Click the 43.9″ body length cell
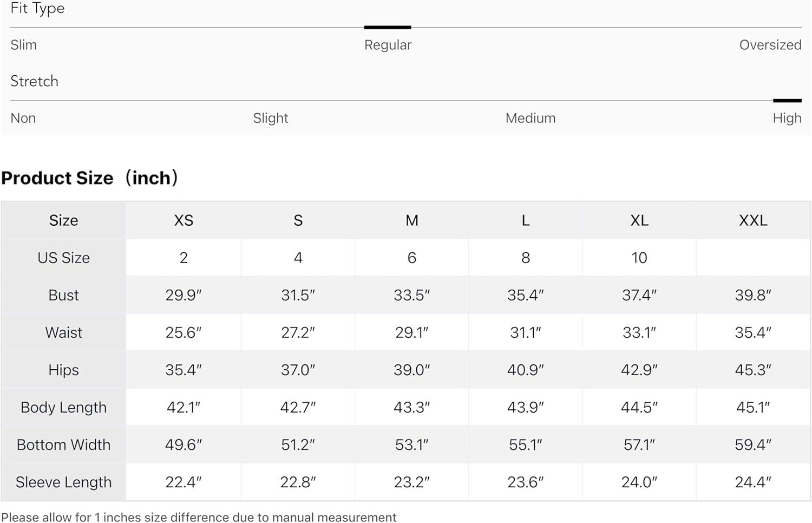The image size is (812, 523). click(x=526, y=407)
